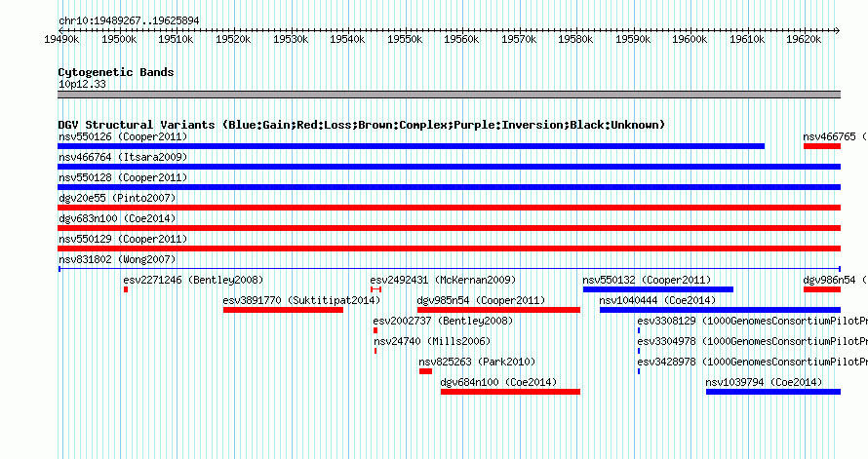Click the 'nsv831802 (Wong2007)' label

click(x=117, y=259)
